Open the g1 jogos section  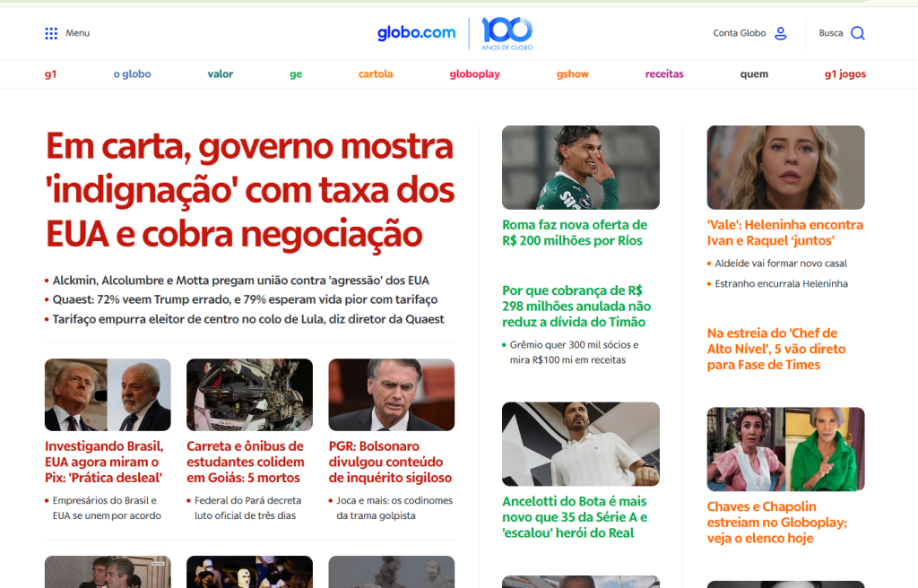click(844, 73)
